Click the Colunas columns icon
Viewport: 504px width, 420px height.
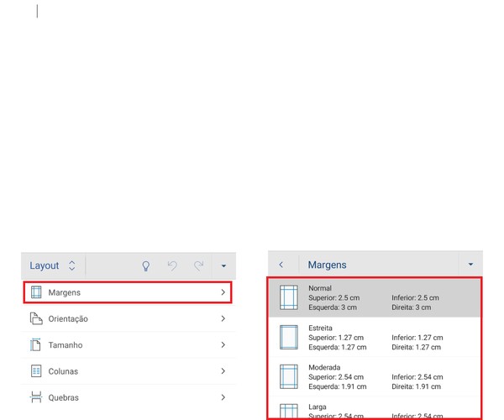point(36,370)
